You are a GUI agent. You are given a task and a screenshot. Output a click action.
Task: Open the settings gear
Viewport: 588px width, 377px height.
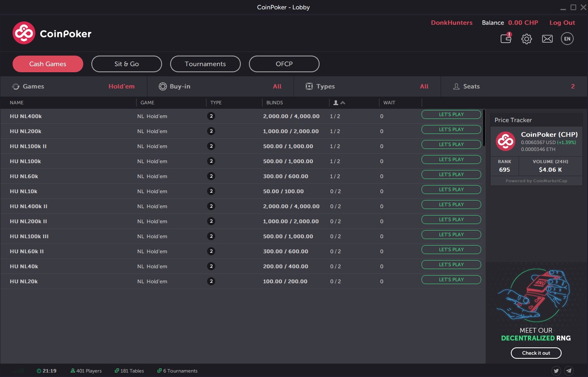[527, 39]
